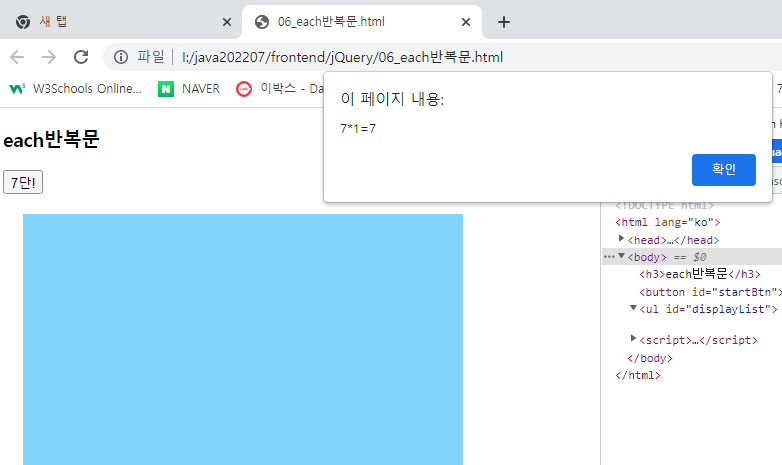Viewport: 782px width, 465px height.
Task: Open new tab with plus icon
Action: click(x=504, y=22)
